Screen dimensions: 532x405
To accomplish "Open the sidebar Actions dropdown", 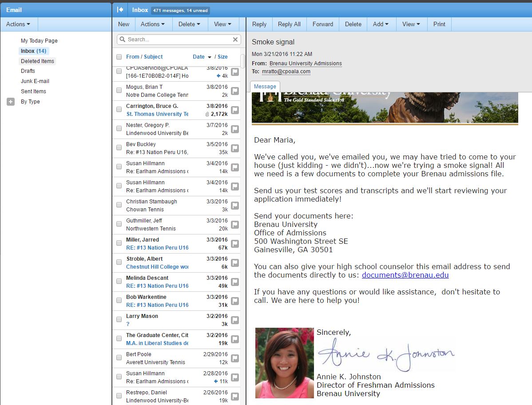I will click(18, 24).
